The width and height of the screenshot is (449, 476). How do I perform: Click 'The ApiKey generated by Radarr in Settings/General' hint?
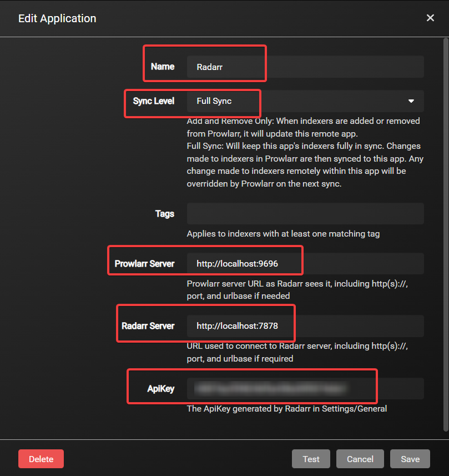coord(287,409)
